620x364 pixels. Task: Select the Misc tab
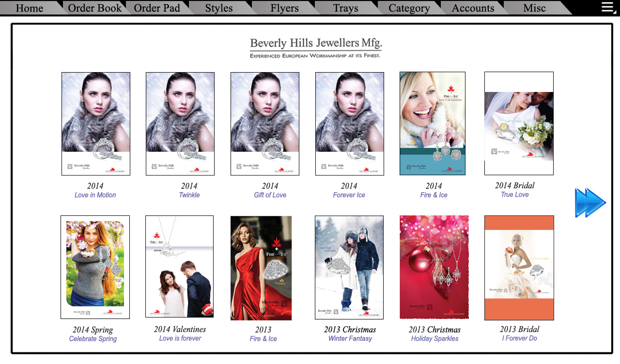[x=535, y=8]
